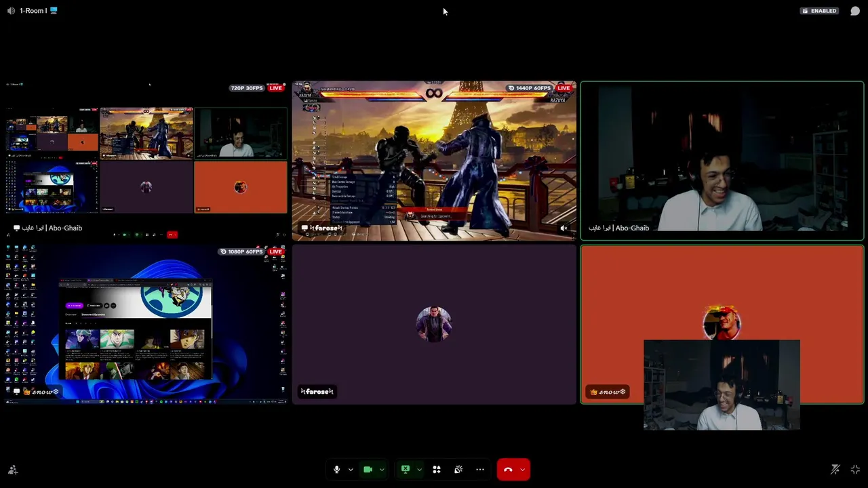868x488 pixels.
Task: Invite people using the add-member icon
Action: coord(12,470)
